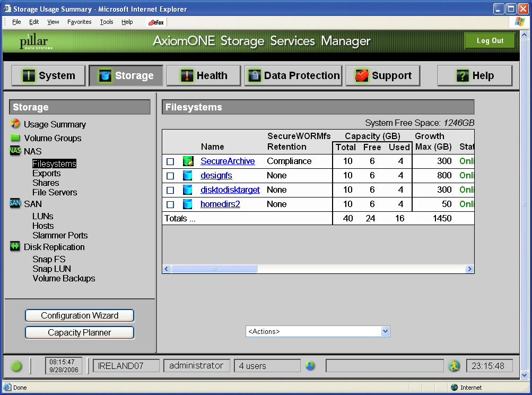Open the disktodisktarget filesystem link
The image size is (532, 395).
click(230, 190)
